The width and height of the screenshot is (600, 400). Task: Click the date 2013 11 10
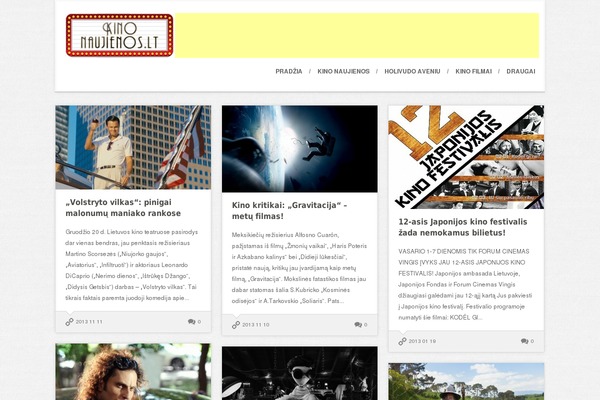(x=256, y=325)
